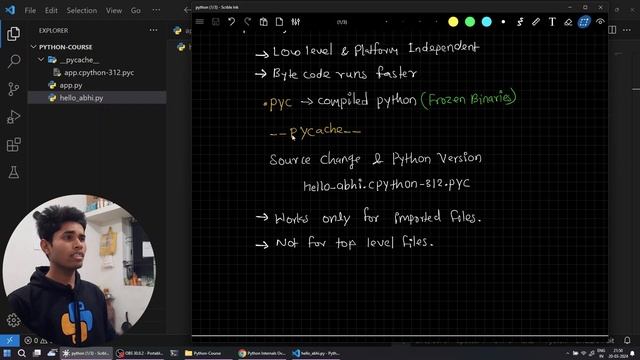The width and height of the screenshot is (640, 360).
Task: Show more menus via title bar ellipsis
Action: click(x=156, y=11)
